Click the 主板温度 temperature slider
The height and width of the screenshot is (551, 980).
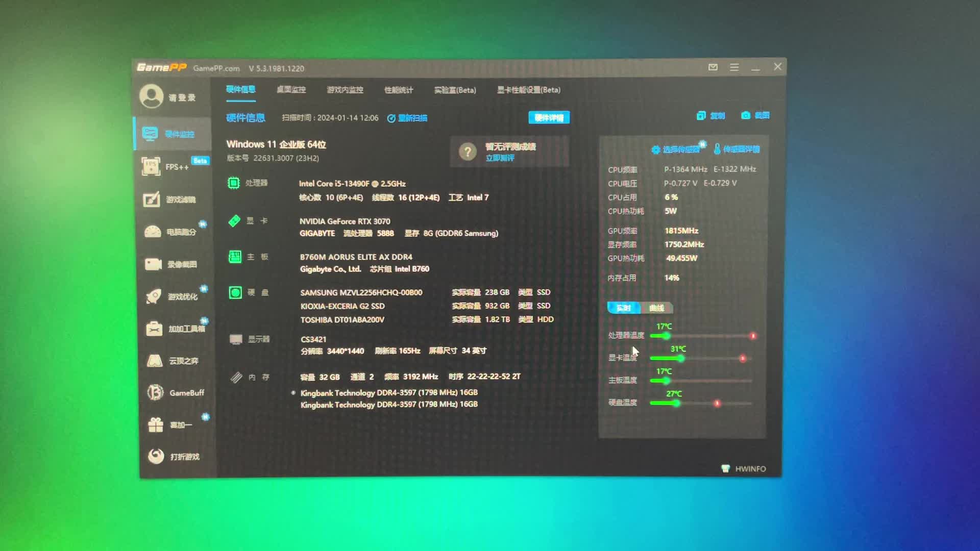(x=701, y=381)
